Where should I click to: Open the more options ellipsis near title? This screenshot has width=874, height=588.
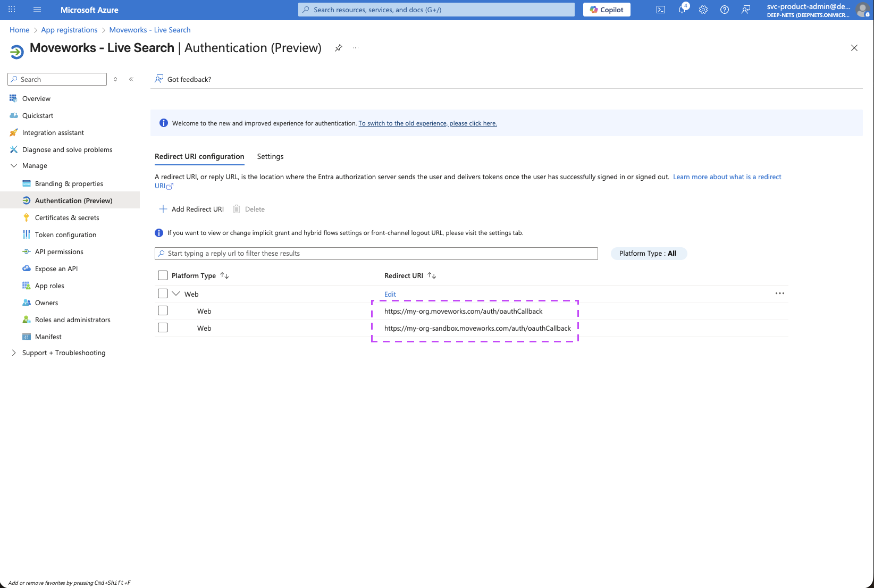click(356, 48)
